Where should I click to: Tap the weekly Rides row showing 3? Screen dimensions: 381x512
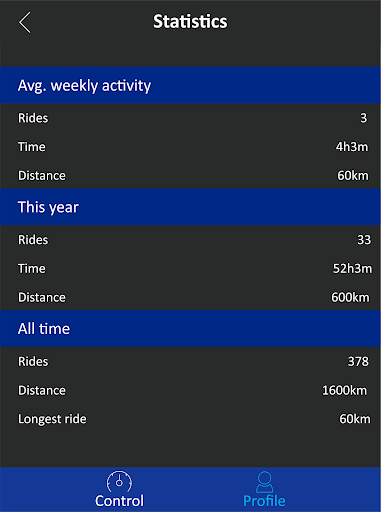[x=190, y=118]
